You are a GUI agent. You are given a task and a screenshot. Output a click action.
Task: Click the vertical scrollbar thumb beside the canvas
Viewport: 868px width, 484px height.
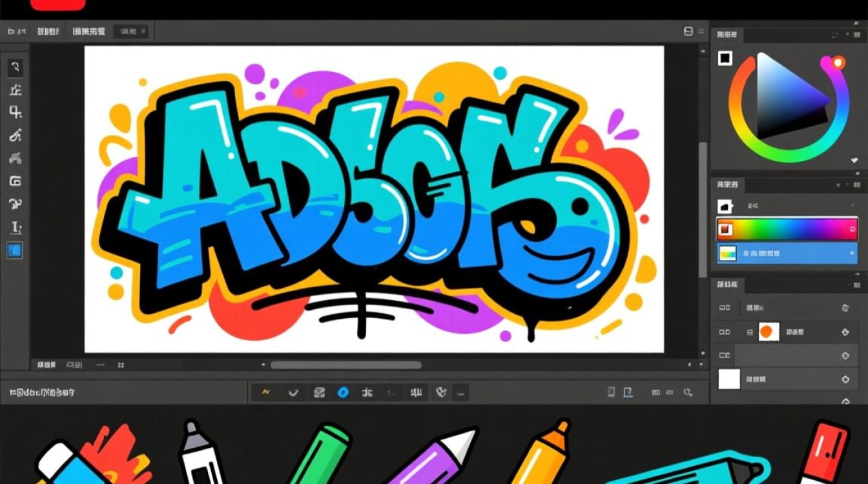pyautogui.click(x=703, y=210)
